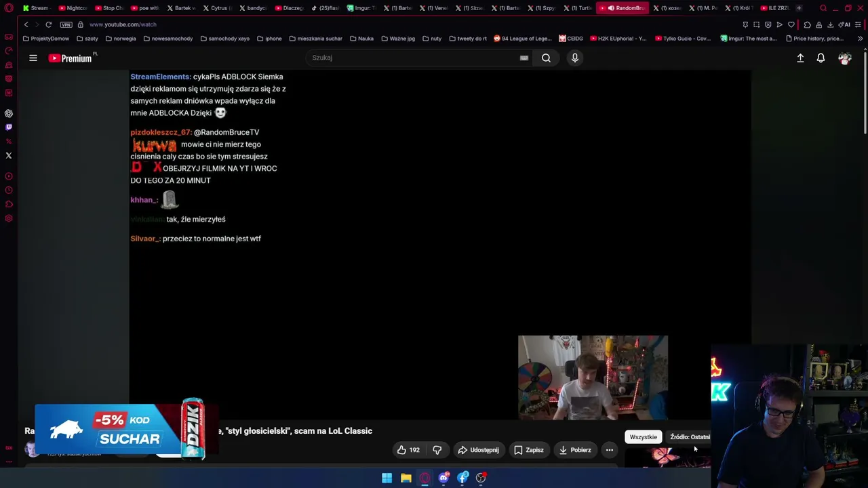Select the Źródło: Ostatni filter chip

(x=689, y=437)
